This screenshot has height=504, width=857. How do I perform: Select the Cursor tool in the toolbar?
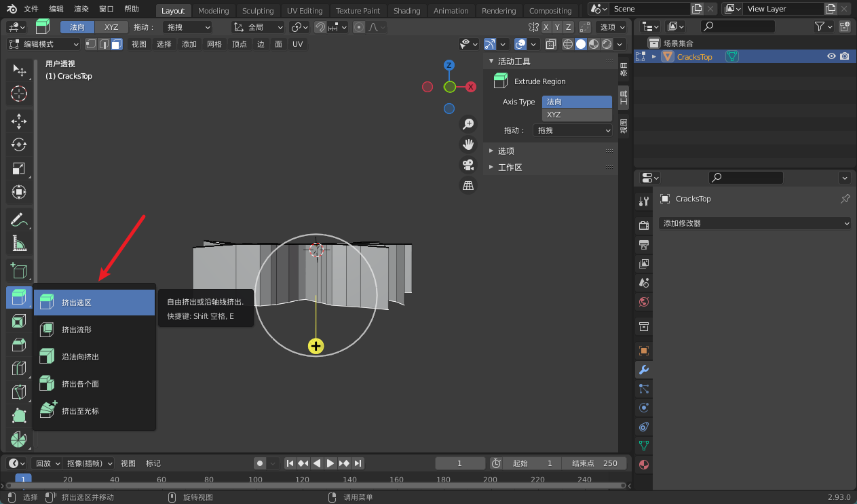pos(19,94)
